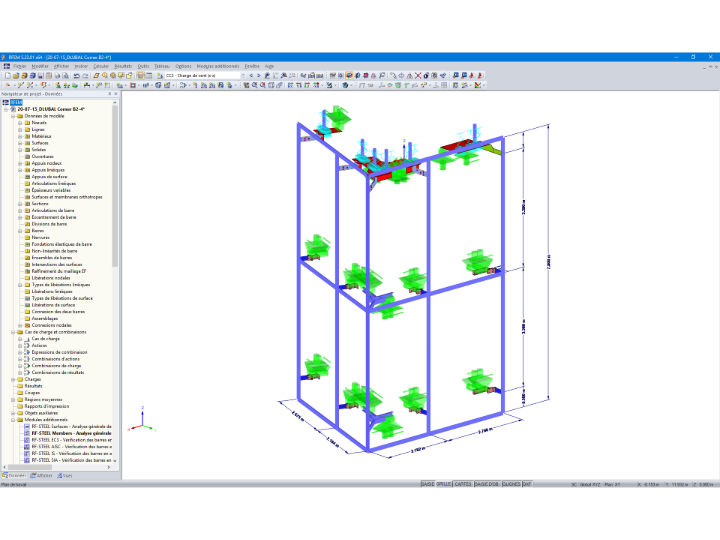Open the Fichier menu
The height and width of the screenshot is (540, 720).
point(20,66)
